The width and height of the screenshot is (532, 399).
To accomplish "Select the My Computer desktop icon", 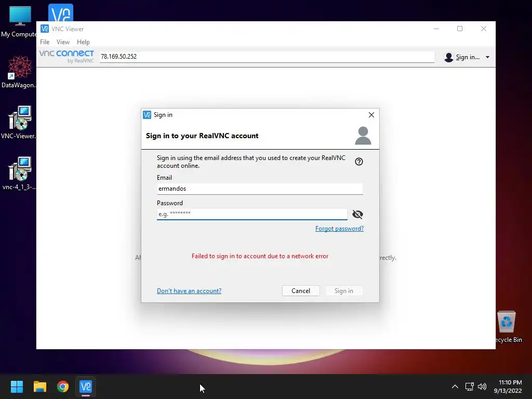I will 19,22.
